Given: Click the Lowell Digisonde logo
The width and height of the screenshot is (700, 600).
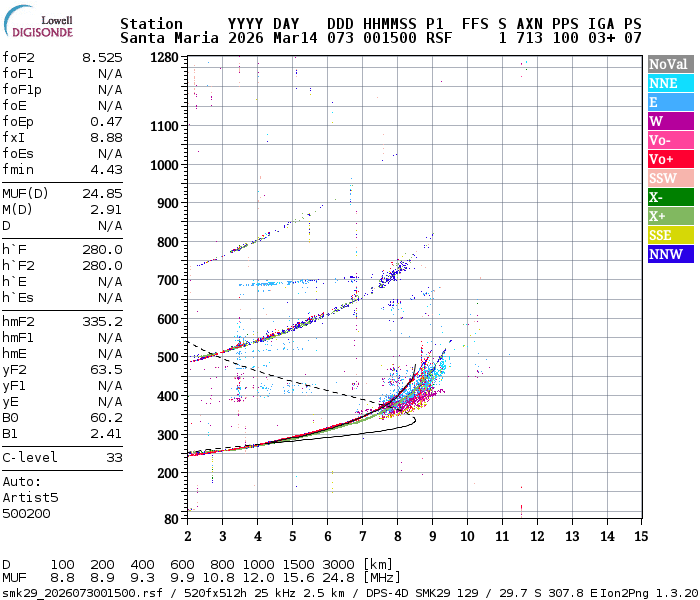Looking at the screenshot, I should [38, 22].
